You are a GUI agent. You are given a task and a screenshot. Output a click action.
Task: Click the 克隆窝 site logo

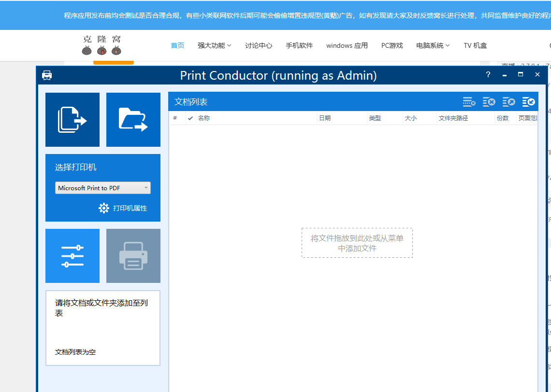pos(102,45)
